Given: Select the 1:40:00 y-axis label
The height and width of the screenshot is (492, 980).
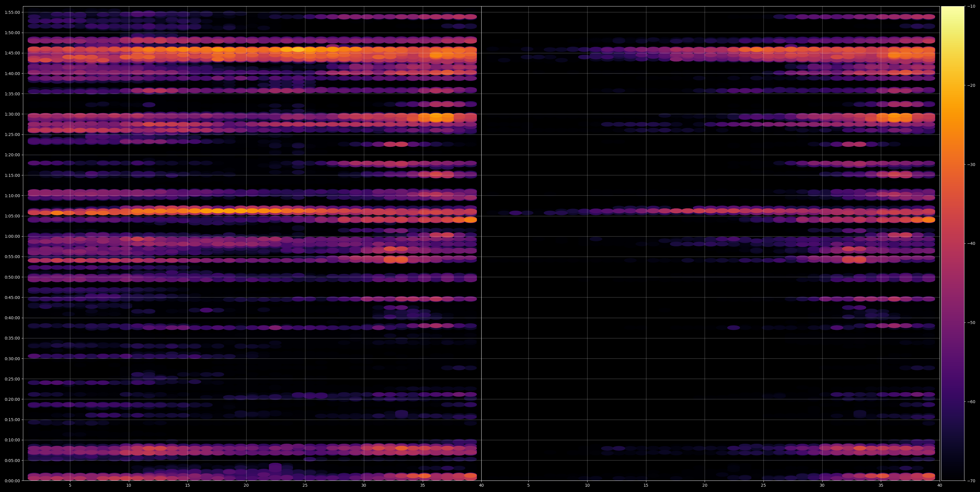Looking at the screenshot, I should (x=12, y=74).
